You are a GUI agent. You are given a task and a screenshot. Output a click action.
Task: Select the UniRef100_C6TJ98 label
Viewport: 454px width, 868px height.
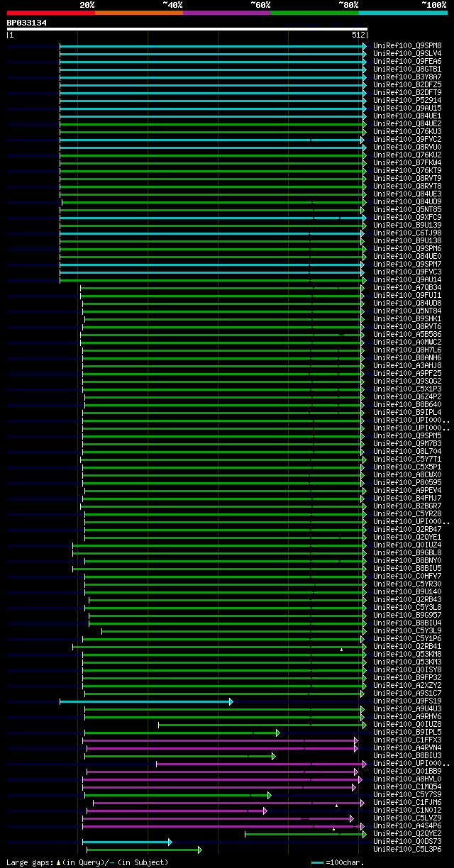pyautogui.click(x=407, y=233)
